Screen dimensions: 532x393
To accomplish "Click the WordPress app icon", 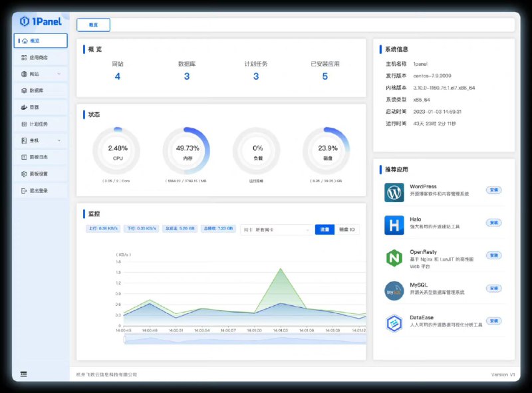I will click(394, 193).
